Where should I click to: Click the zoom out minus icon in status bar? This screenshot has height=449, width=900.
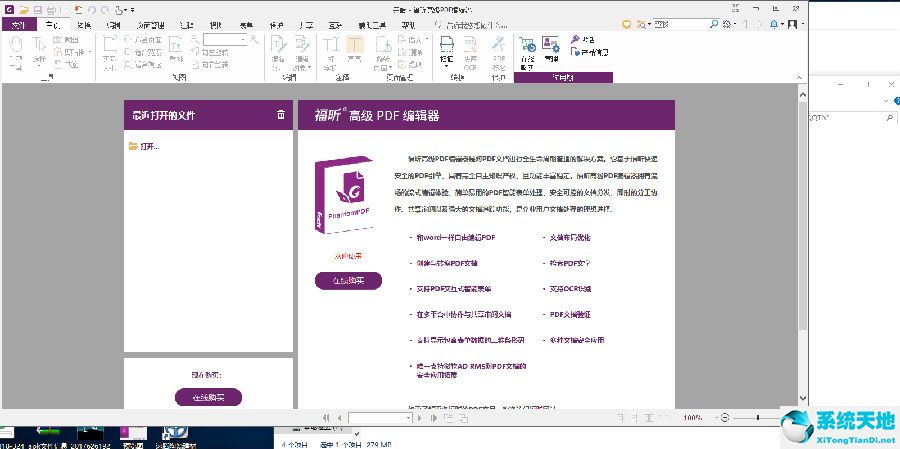pos(725,417)
